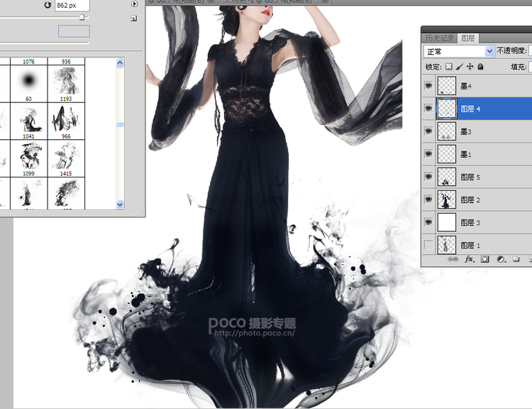Image resolution: width=532 pixels, height=409 pixels.
Task: Click the white 图层 3 layer thumbnail
Action: tap(446, 222)
